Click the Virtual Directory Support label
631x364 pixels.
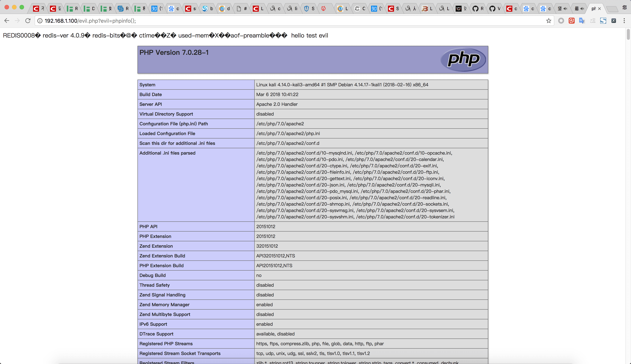pyautogui.click(x=166, y=114)
